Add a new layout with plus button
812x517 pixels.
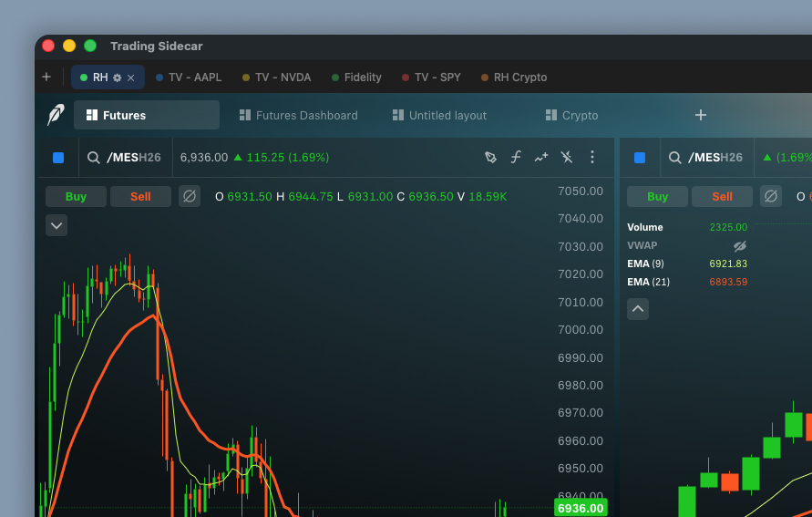(700, 115)
